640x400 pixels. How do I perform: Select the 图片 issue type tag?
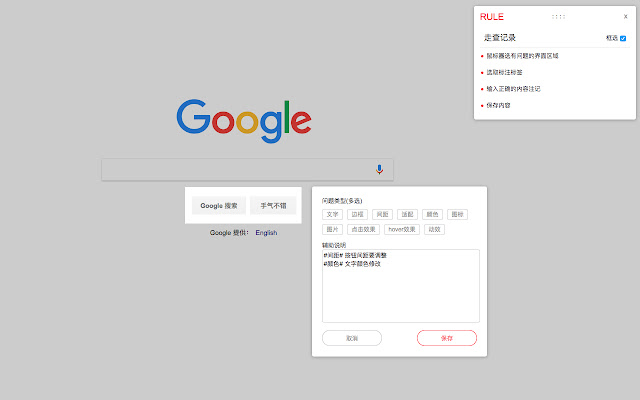332,229
